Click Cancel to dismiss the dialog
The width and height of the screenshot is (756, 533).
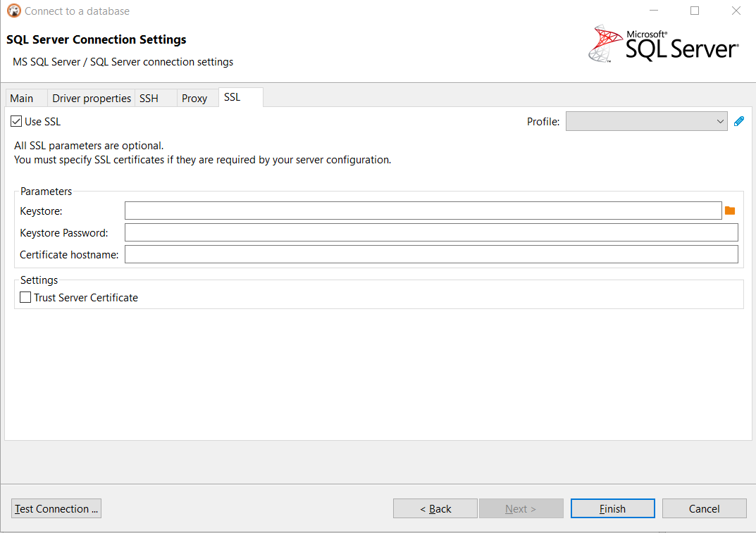pos(704,508)
